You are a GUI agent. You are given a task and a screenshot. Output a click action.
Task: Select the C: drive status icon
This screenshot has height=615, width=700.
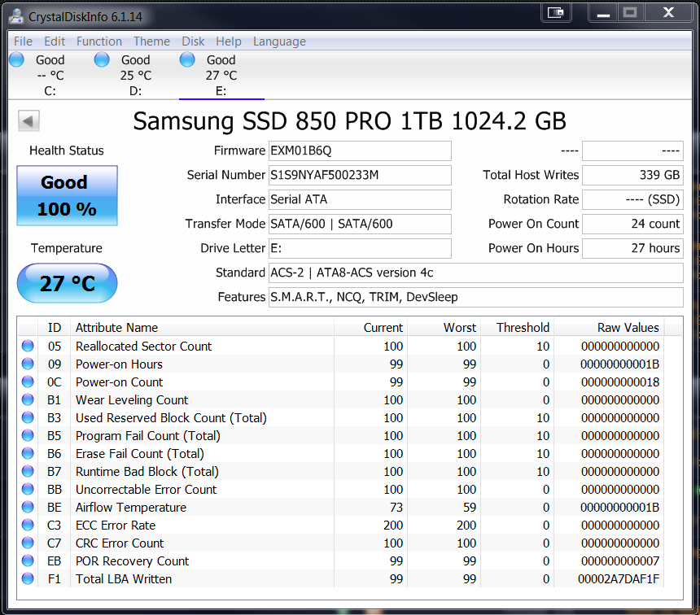[17, 59]
